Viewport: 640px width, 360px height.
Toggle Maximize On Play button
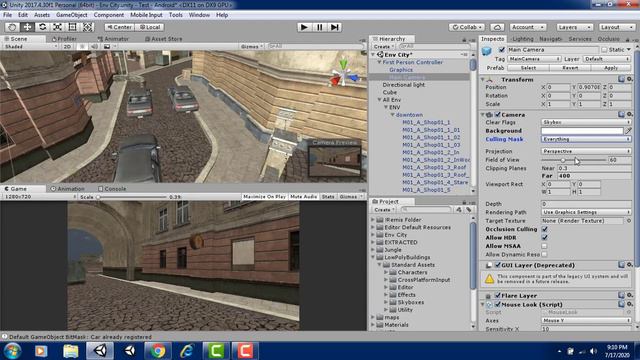coord(264,197)
